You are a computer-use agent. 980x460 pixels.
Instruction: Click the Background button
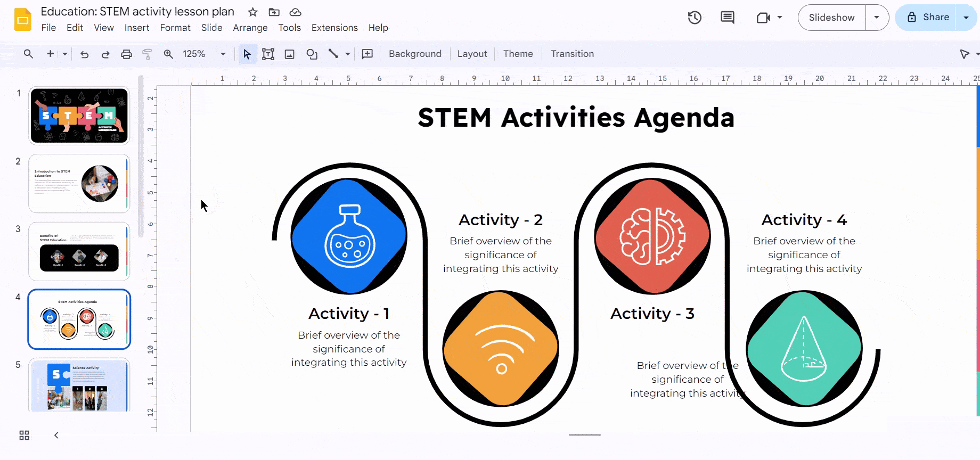[x=415, y=54]
